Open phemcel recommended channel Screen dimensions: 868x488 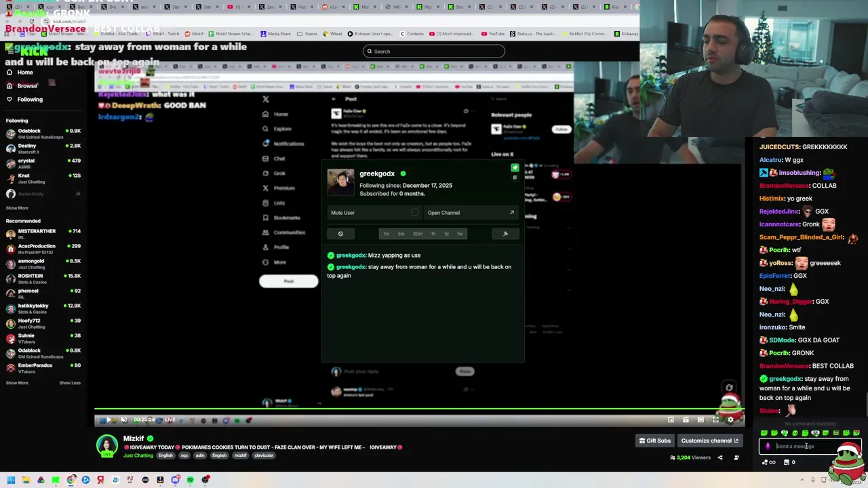point(43,293)
